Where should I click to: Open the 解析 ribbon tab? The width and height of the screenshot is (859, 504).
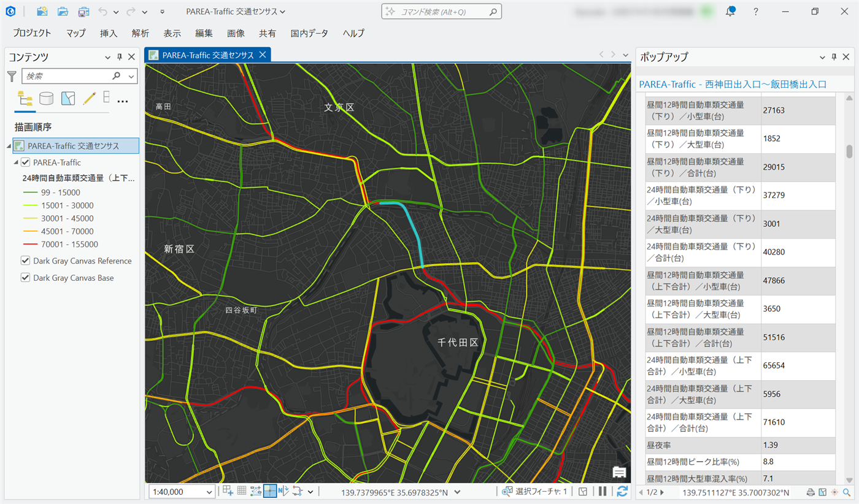pyautogui.click(x=140, y=33)
